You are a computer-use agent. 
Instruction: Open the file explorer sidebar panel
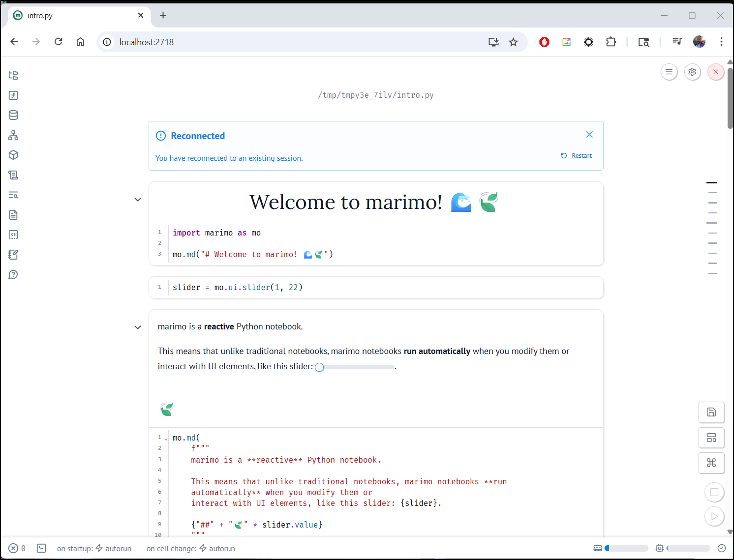pos(13,75)
